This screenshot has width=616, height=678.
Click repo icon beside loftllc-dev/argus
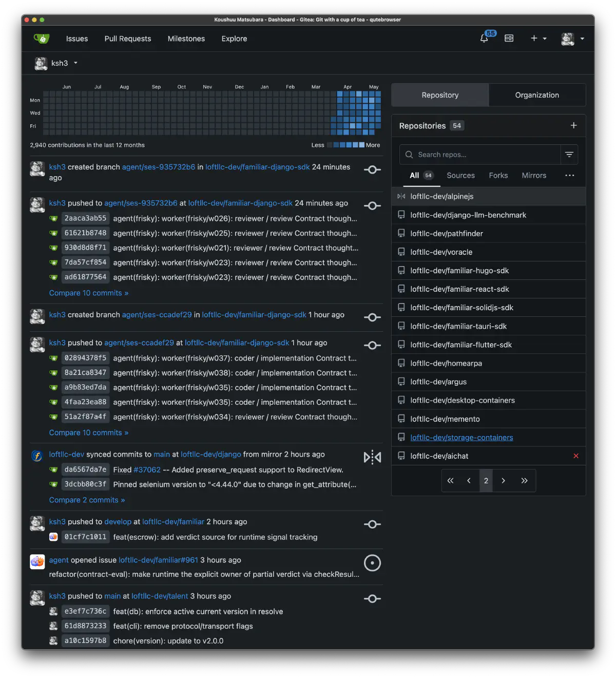(x=401, y=382)
